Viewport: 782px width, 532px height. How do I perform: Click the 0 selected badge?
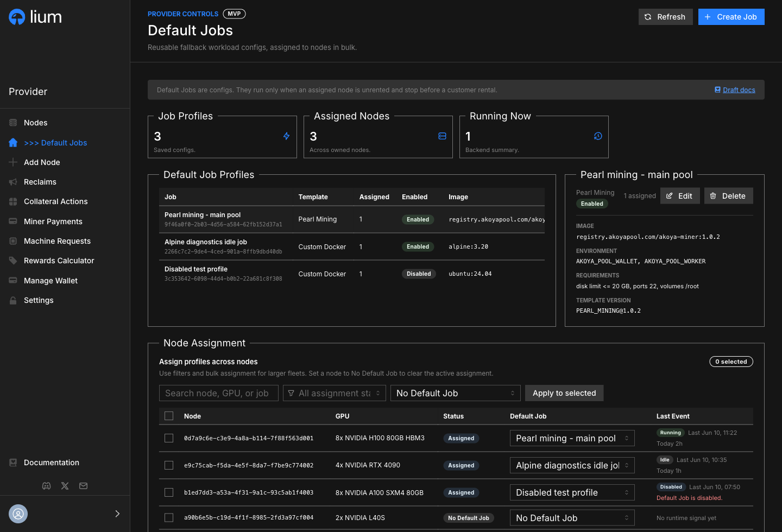(731, 362)
